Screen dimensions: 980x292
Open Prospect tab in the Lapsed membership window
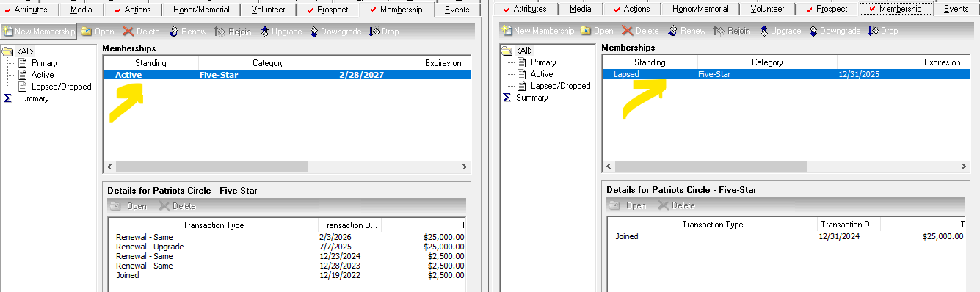point(827,9)
